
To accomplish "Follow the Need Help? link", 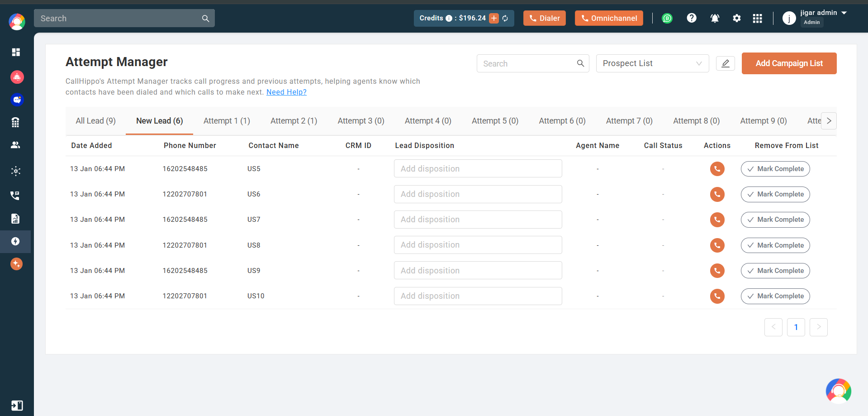I will (286, 92).
